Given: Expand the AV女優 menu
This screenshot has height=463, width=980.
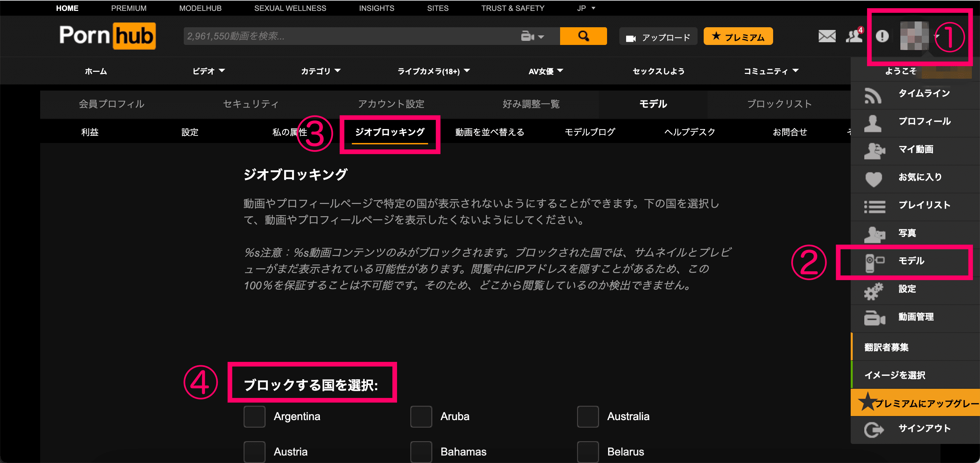Looking at the screenshot, I should [545, 71].
